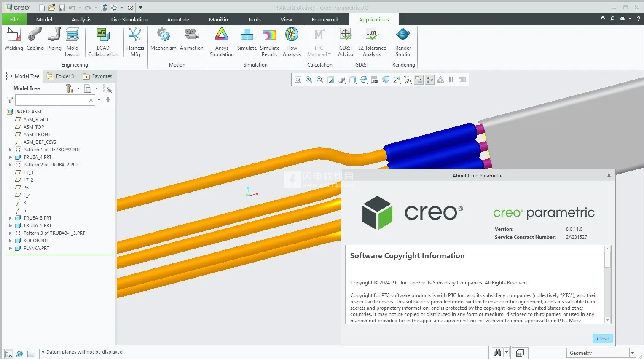Click Save icon in quick access toolbar
This screenshot has height=359, width=644.
[x=62, y=8]
